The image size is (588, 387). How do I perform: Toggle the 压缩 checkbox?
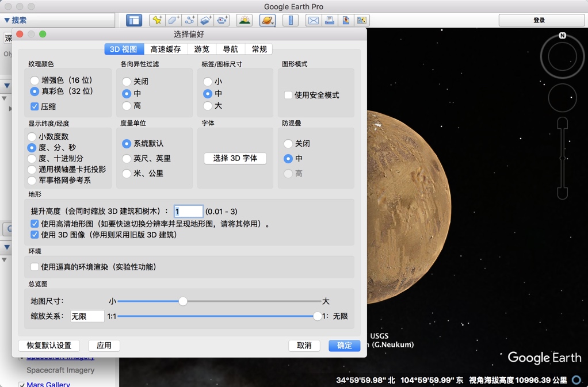pyautogui.click(x=35, y=106)
